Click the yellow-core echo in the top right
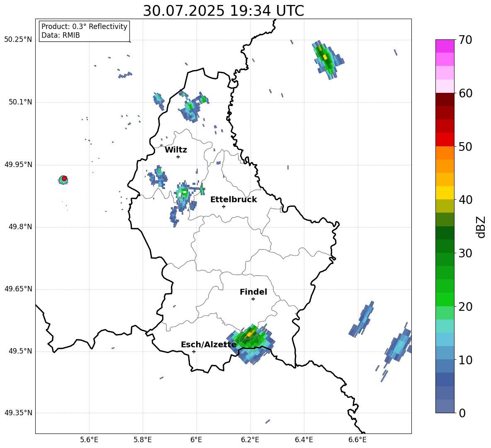The image size is (491, 448). pyautogui.click(x=327, y=59)
